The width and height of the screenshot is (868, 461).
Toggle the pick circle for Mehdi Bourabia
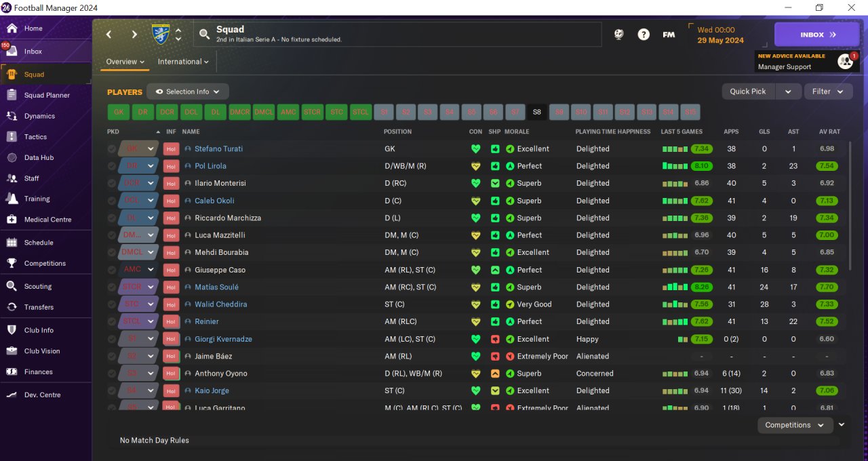click(x=112, y=253)
